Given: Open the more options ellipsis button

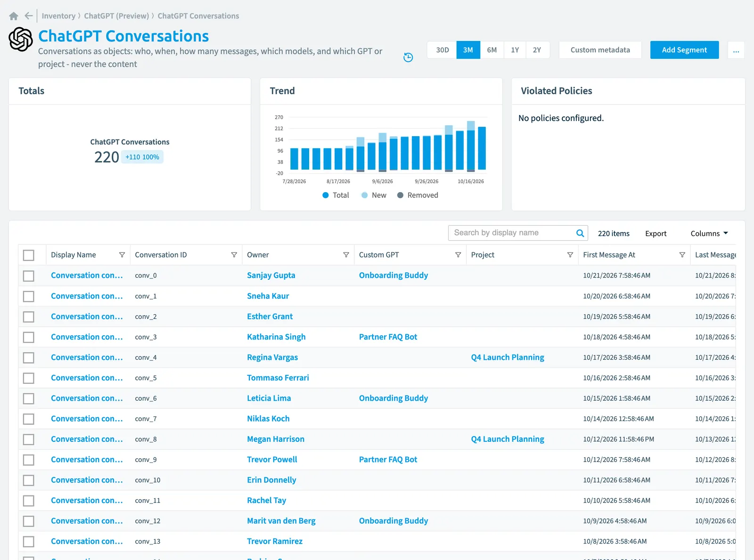Looking at the screenshot, I should 736,50.
